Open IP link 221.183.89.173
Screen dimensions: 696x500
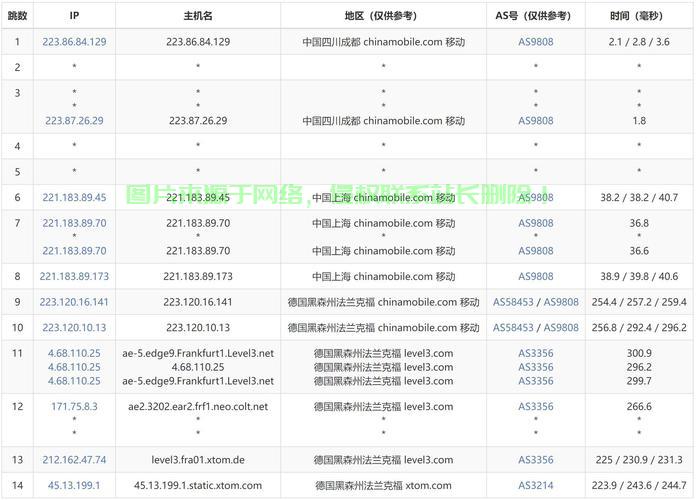[74, 276]
